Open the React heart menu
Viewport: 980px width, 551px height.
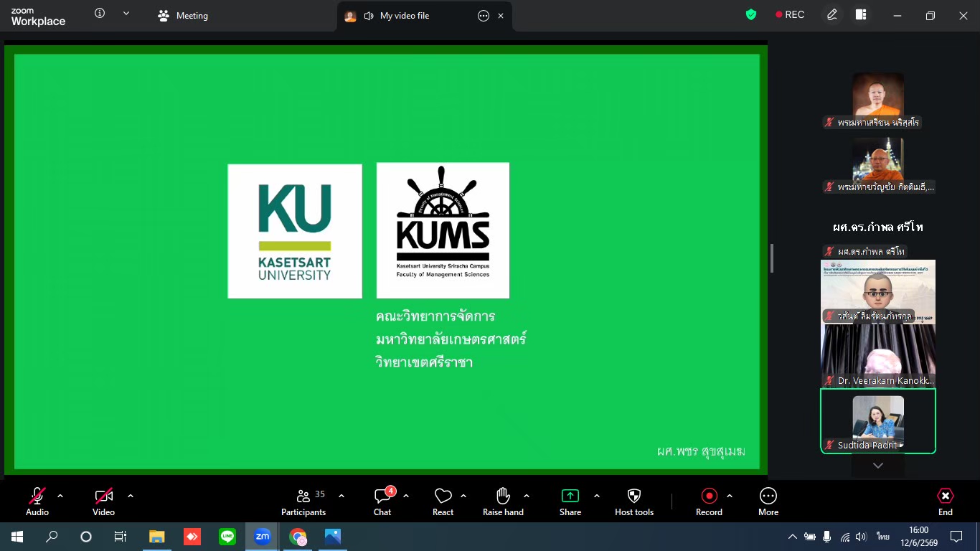coord(443,501)
